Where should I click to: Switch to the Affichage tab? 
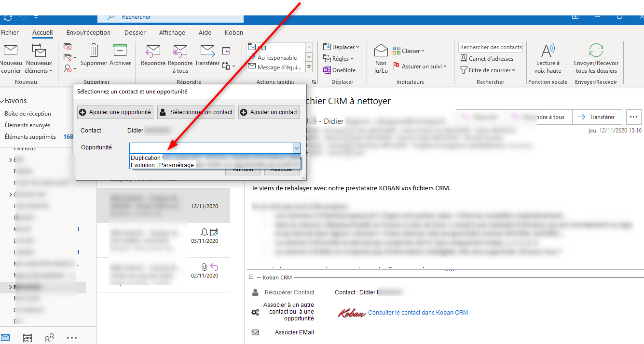coord(172,33)
